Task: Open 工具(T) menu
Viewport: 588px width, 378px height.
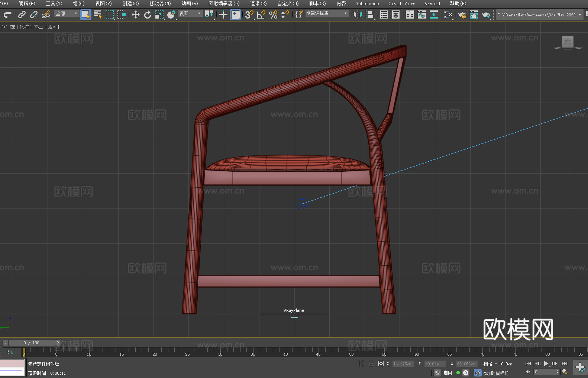Action: click(54, 3)
